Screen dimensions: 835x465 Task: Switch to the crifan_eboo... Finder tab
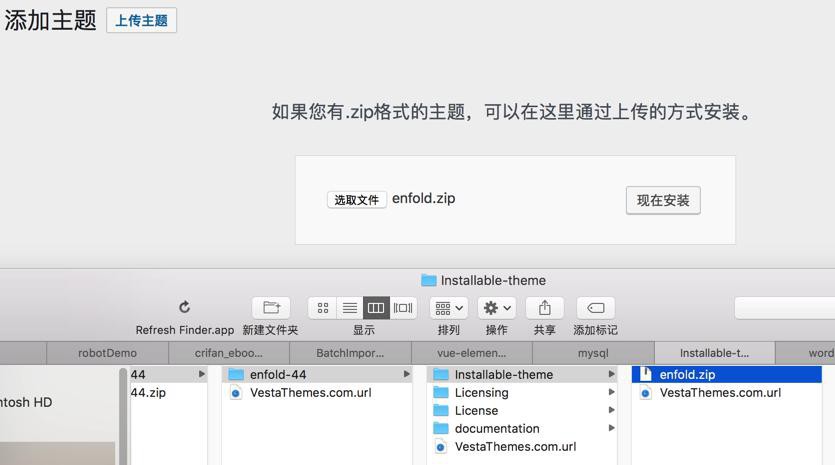(228, 353)
